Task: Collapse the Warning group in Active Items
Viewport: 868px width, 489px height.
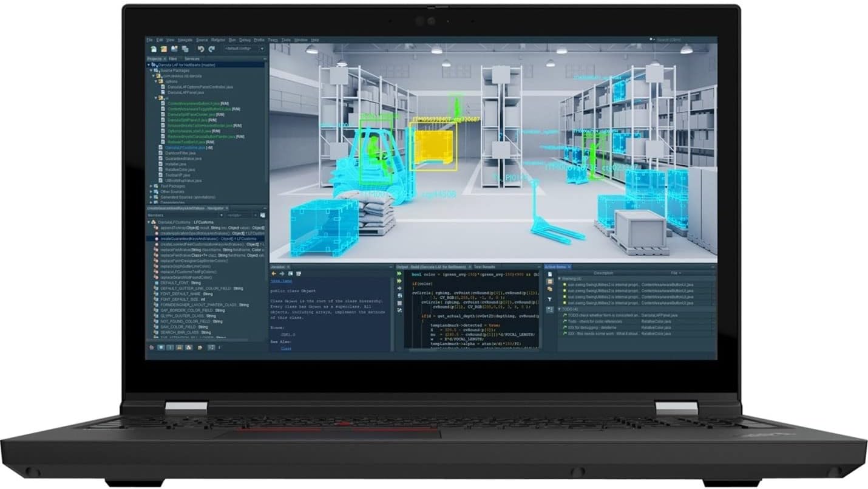Action: coord(560,278)
